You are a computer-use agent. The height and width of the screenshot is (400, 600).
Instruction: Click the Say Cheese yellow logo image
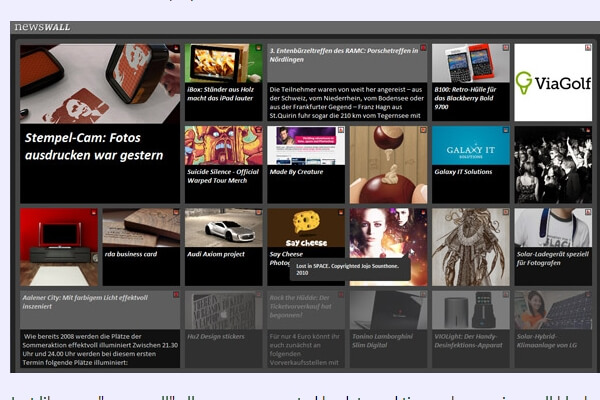(306, 228)
